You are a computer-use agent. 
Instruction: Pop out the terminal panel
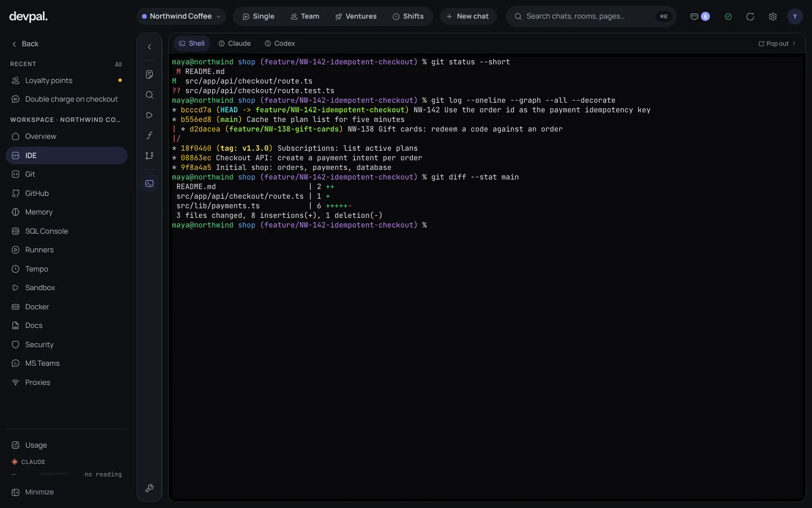tap(777, 43)
